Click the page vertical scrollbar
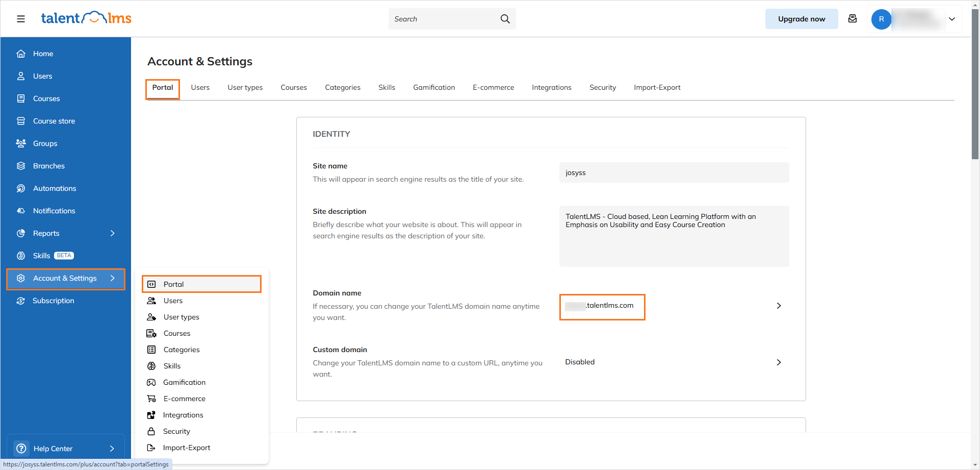 (x=975, y=84)
